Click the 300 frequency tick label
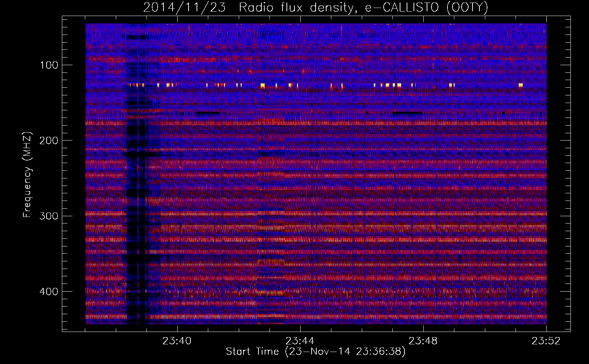Viewport: 589px width, 364px height. [49, 216]
